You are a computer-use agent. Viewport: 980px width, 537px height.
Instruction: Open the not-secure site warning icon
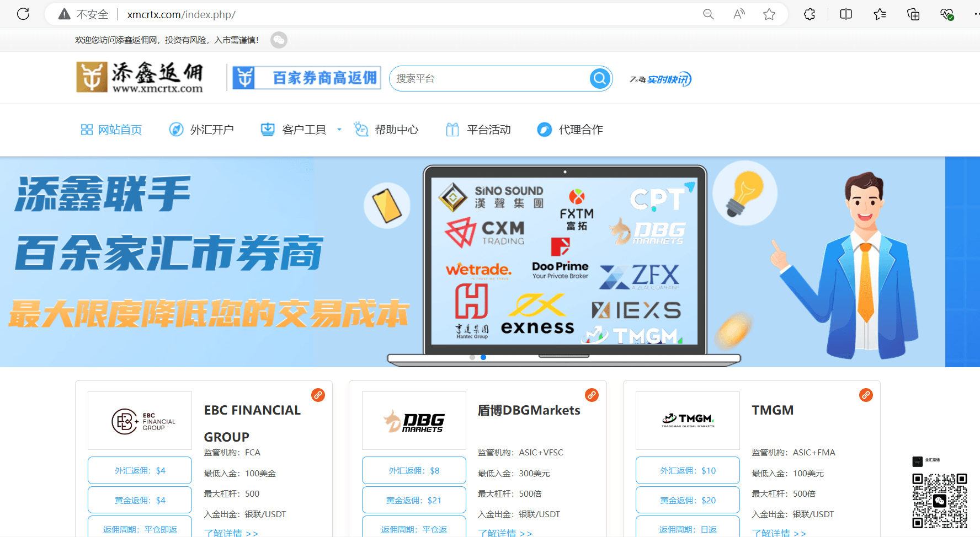(x=65, y=14)
